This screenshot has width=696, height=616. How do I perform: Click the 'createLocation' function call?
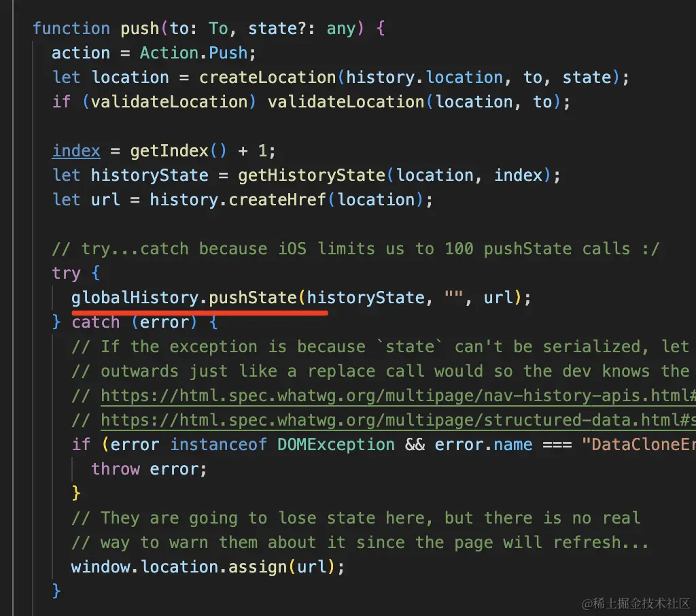[268, 78]
